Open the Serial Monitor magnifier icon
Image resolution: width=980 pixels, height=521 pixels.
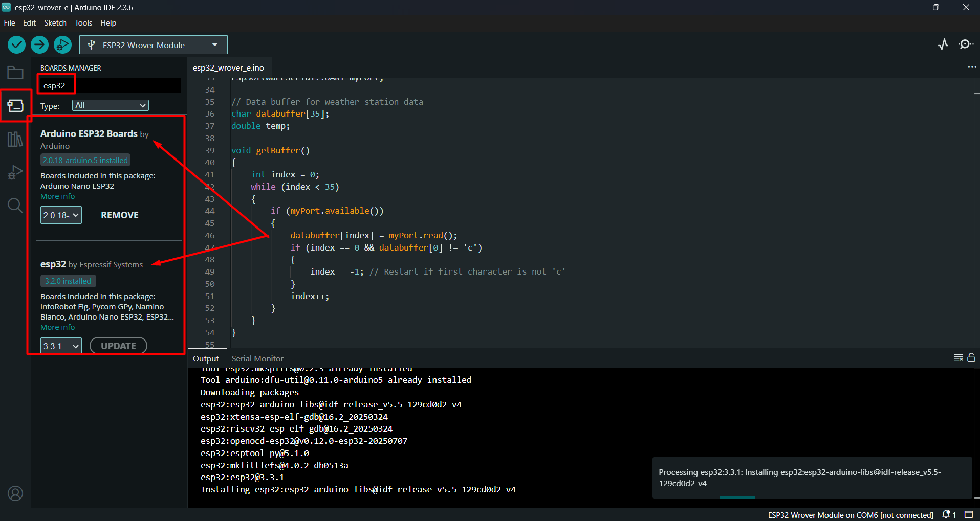[x=965, y=44]
